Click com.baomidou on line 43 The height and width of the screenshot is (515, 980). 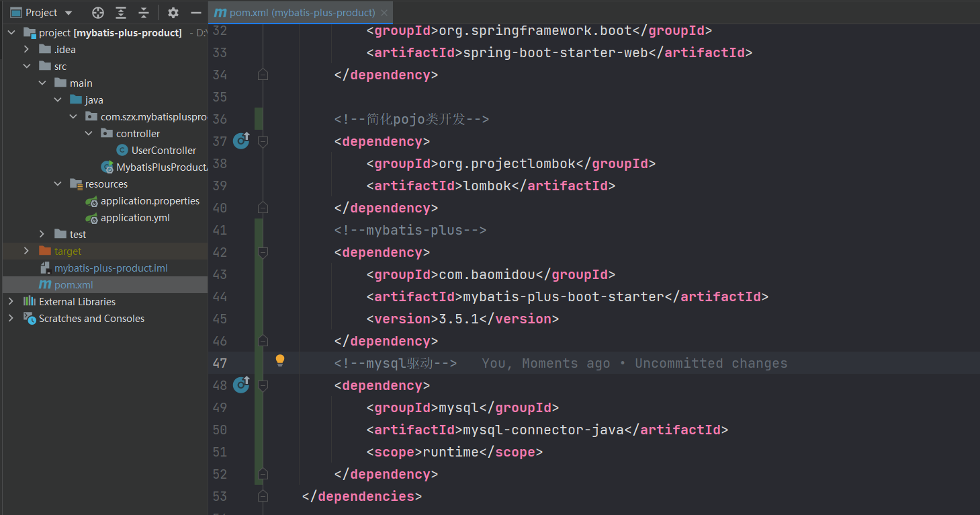[487, 274]
